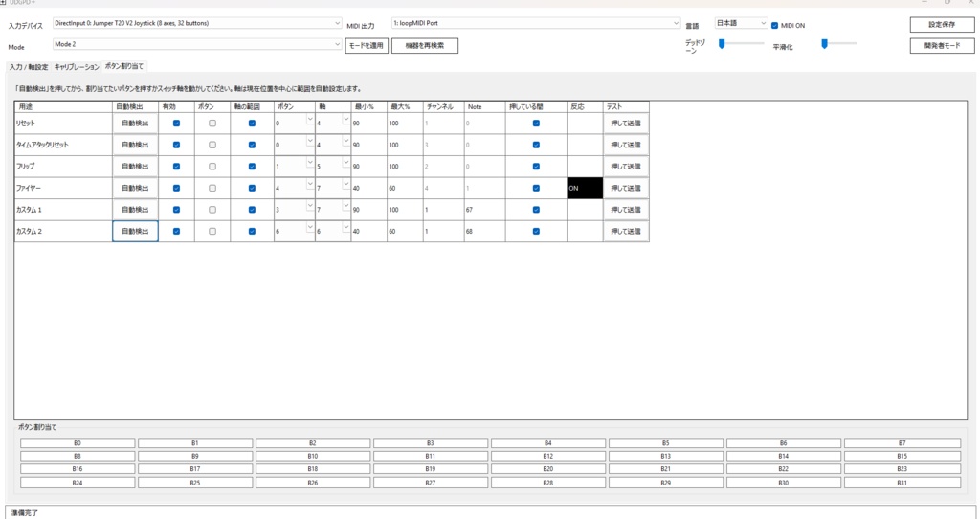Click the モードを適用 button
This screenshot has width=980, height=519.
click(x=367, y=46)
